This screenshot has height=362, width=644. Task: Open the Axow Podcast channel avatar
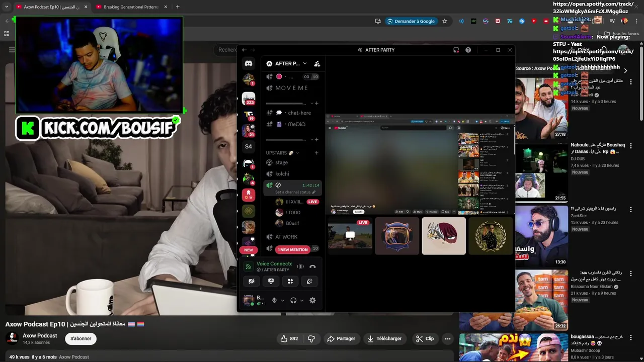click(x=12, y=338)
